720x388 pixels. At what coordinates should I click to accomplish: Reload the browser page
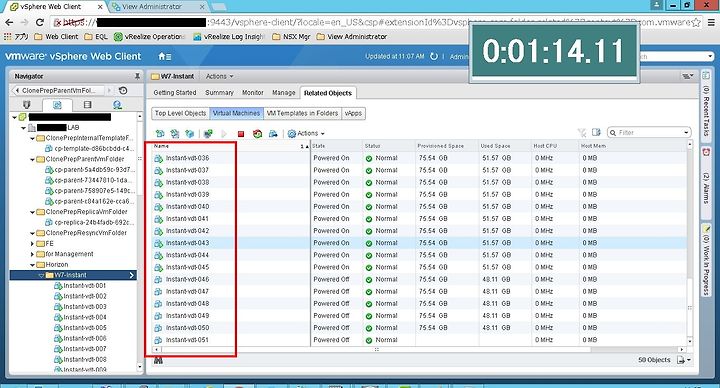click(39, 22)
